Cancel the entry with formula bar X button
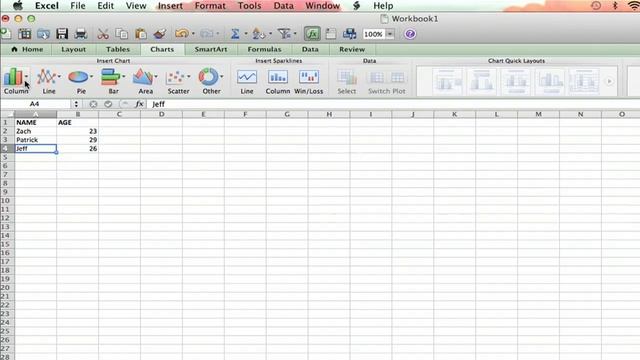Screen dimensions: 640x360 [x=93, y=104]
